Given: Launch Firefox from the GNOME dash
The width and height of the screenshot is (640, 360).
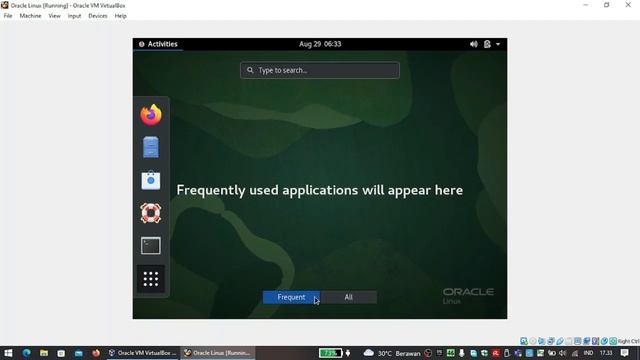Looking at the screenshot, I should [151, 115].
